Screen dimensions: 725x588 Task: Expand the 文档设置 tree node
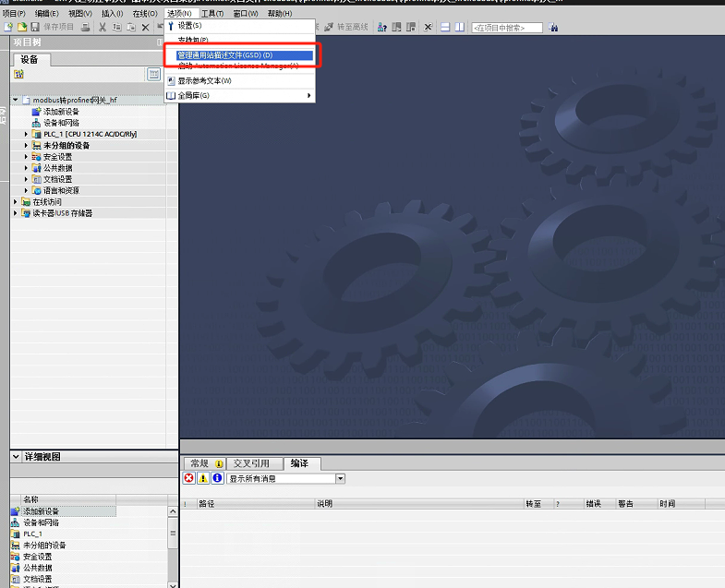coord(26,179)
